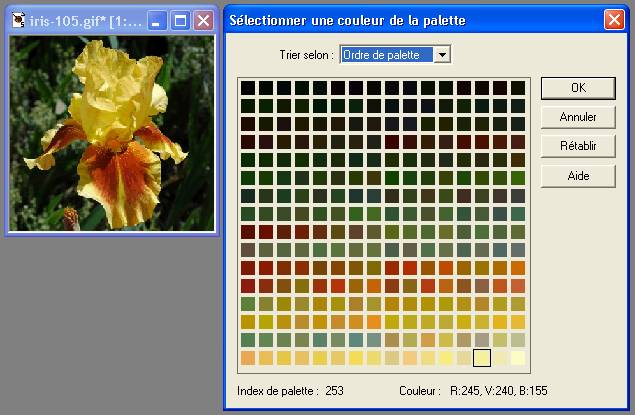Image resolution: width=635 pixels, height=415 pixels.
Task: Pick first swatch in the second-to-last palette row
Action: 248,340
